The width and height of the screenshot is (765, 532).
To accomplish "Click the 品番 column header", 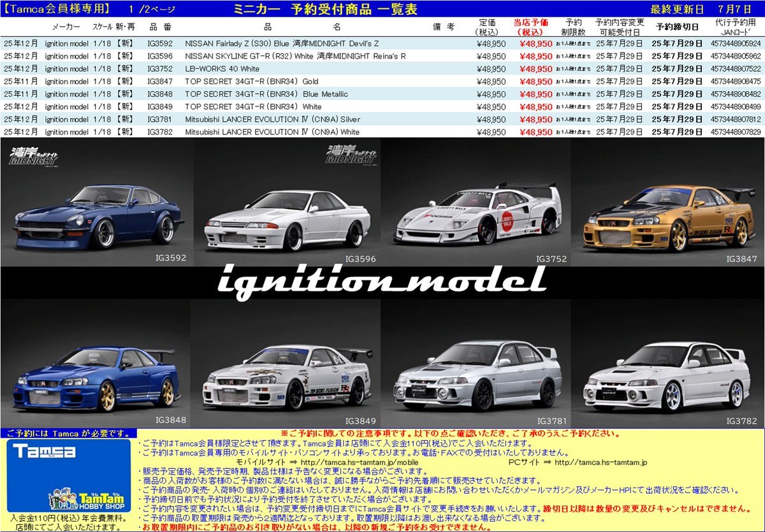I will (160, 27).
